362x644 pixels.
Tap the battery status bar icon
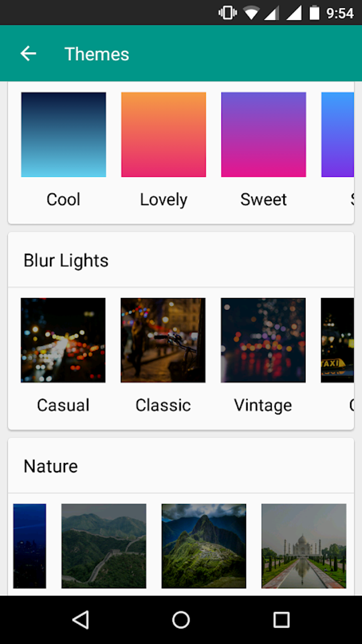coord(314,13)
